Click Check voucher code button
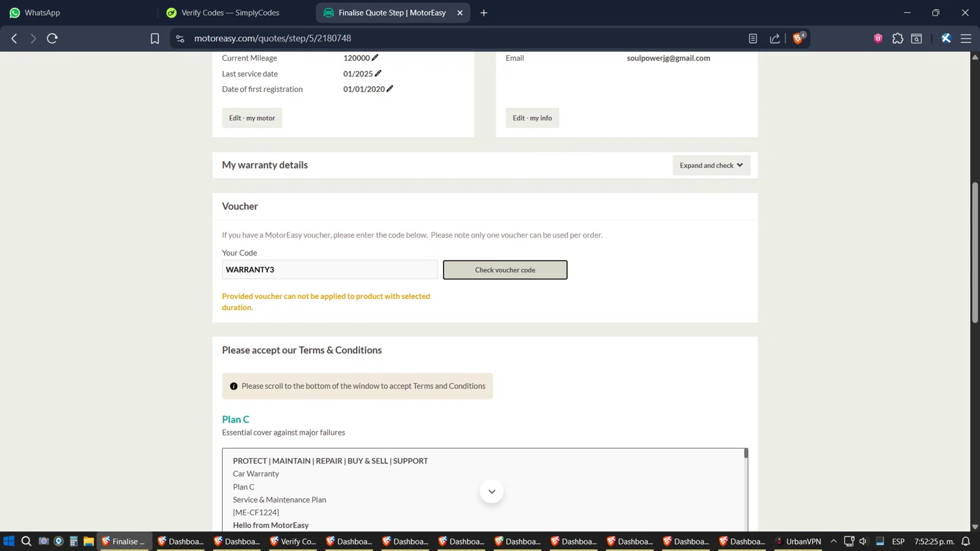Image resolution: width=980 pixels, height=551 pixels. [x=505, y=270]
